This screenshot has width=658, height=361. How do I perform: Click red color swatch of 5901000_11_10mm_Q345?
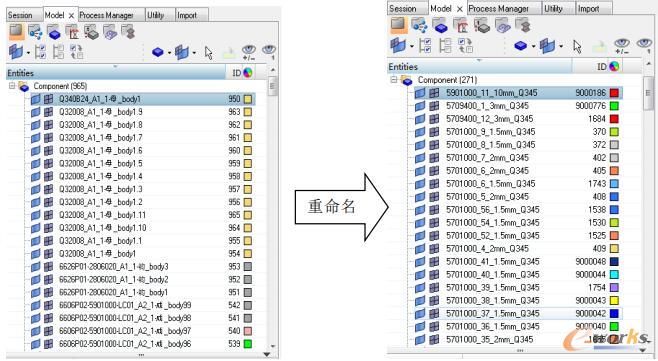pos(614,93)
